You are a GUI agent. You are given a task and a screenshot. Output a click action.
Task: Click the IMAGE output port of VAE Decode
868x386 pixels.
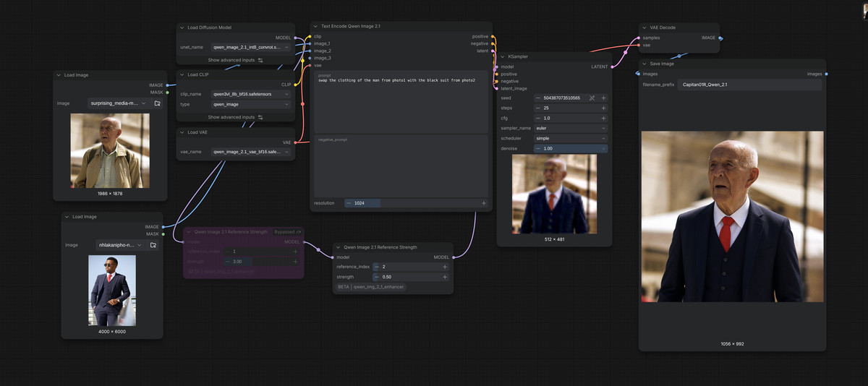pos(721,38)
